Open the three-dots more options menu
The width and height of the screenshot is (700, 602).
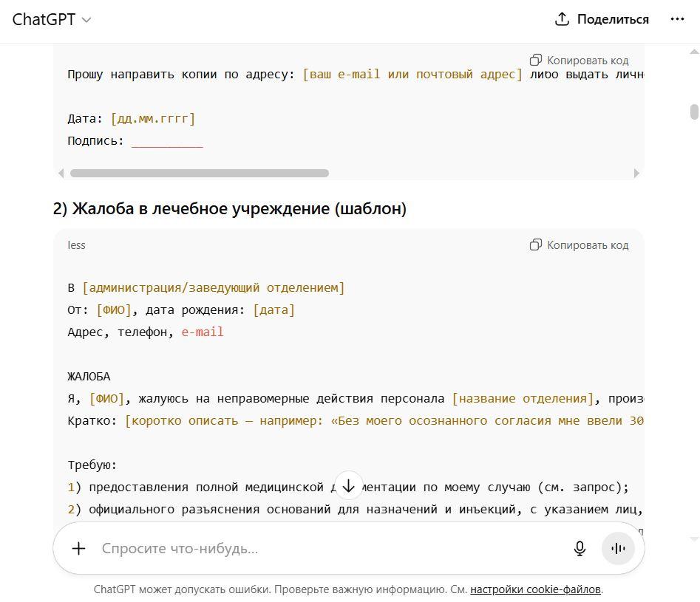677,19
